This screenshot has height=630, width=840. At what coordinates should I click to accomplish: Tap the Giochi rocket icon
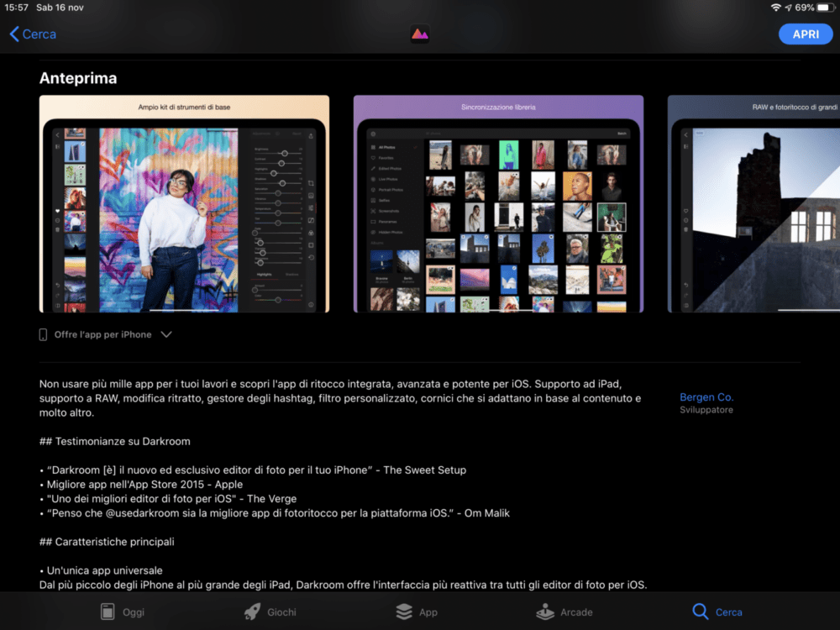[252, 612]
